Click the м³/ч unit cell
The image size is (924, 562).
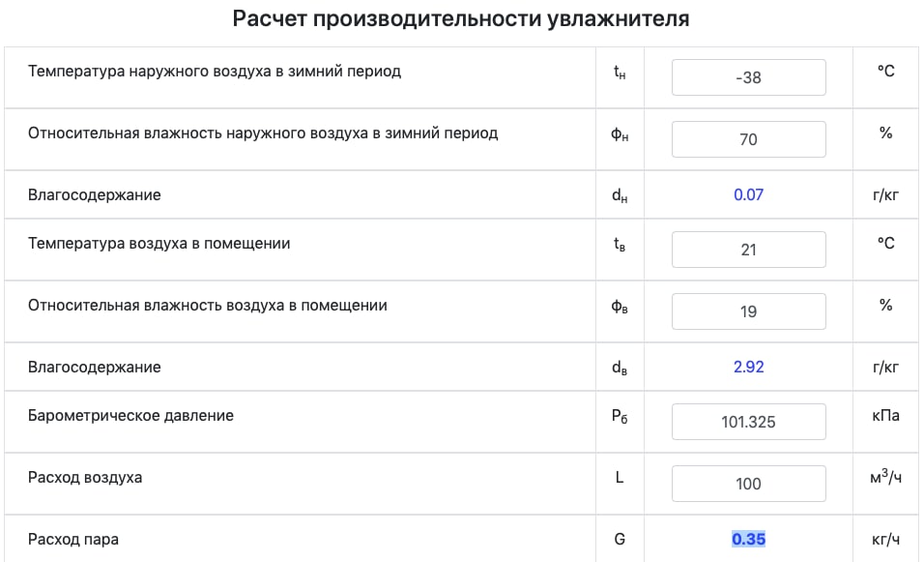tap(885, 477)
